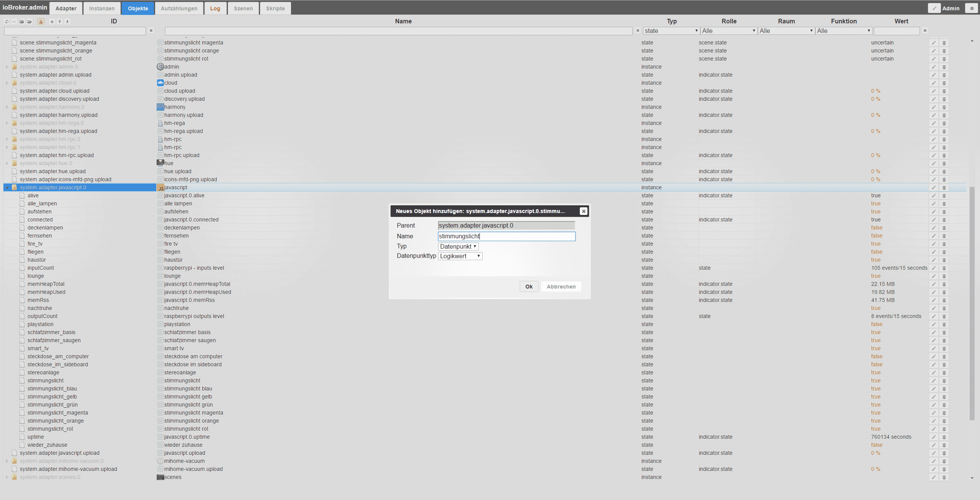
Task: Toggle expert mode person icon
Action: [41, 21]
